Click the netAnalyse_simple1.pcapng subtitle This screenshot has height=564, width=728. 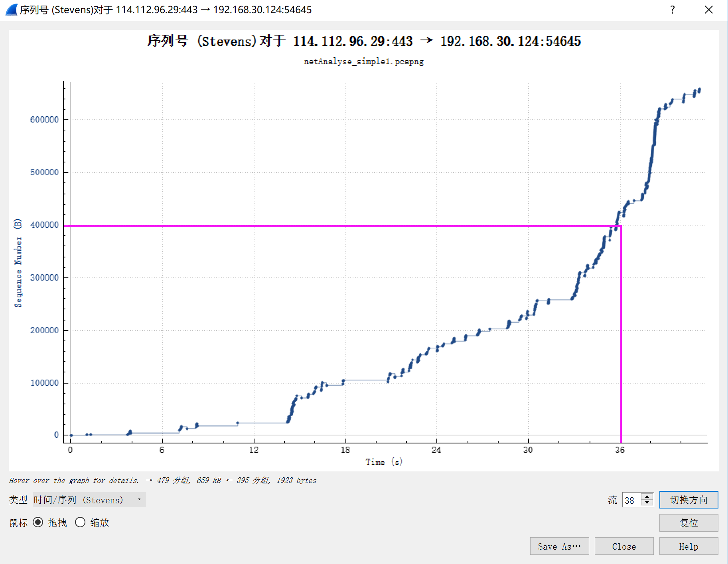(x=364, y=61)
